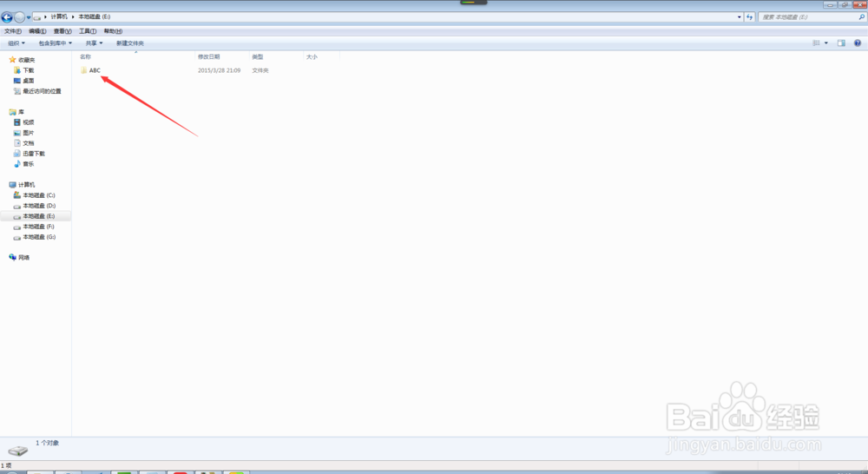Open help with the question mark icon
868x474 pixels.
click(858, 43)
